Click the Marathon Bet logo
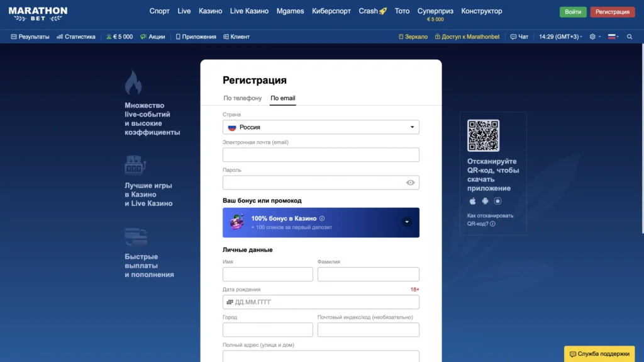The image size is (644, 362). (38, 14)
